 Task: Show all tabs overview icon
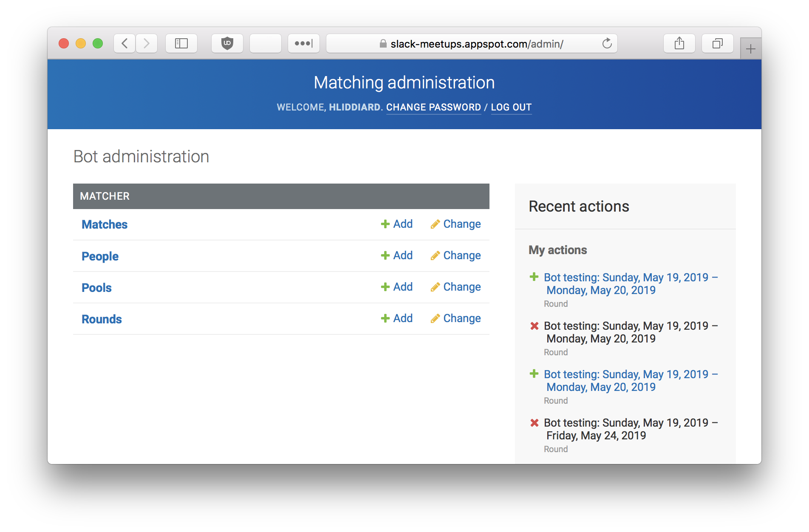(x=718, y=43)
